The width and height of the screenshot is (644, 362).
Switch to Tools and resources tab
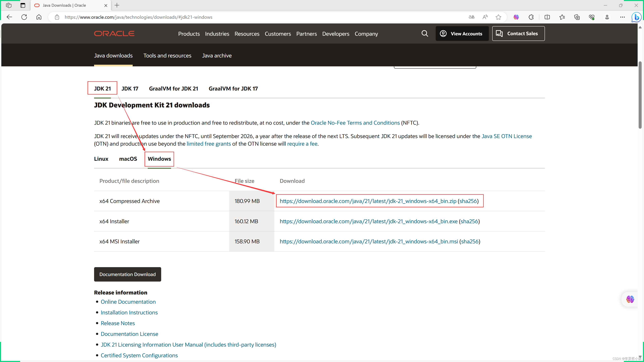tap(167, 55)
